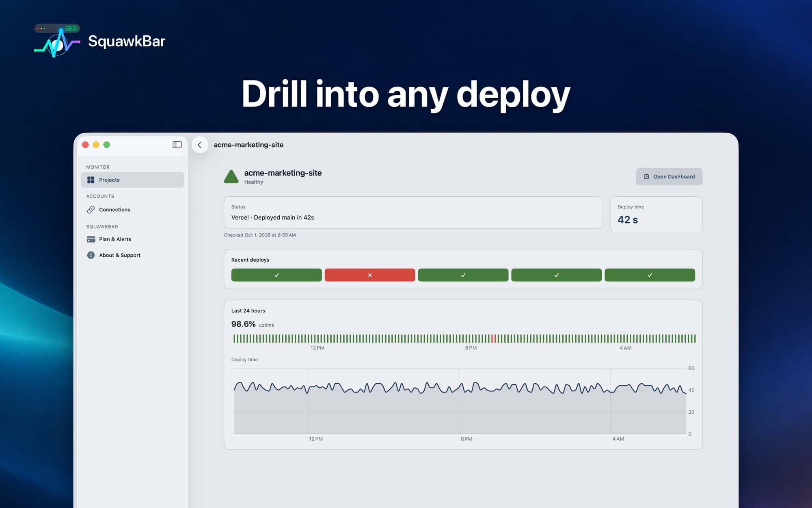The width and height of the screenshot is (812, 508).
Task: Click 'Checked Oct 1, 2026 at 8:55 AM'
Action: pos(260,235)
